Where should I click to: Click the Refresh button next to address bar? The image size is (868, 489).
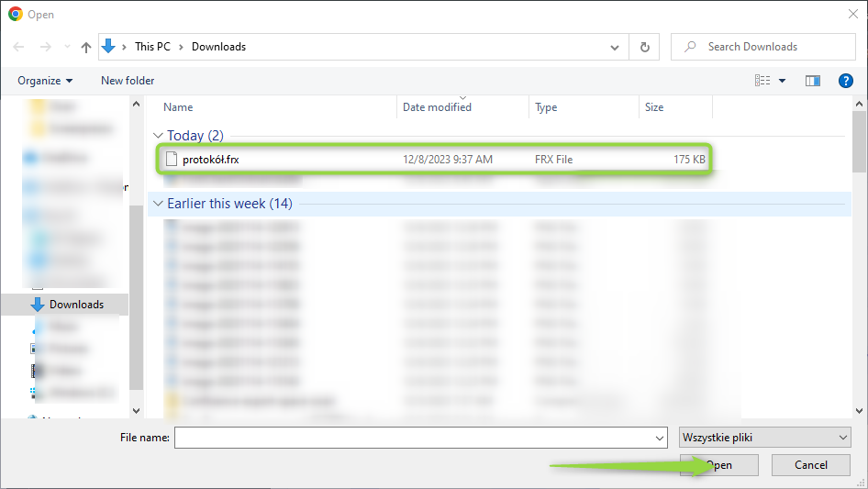pyautogui.click(x=644, y=47)
